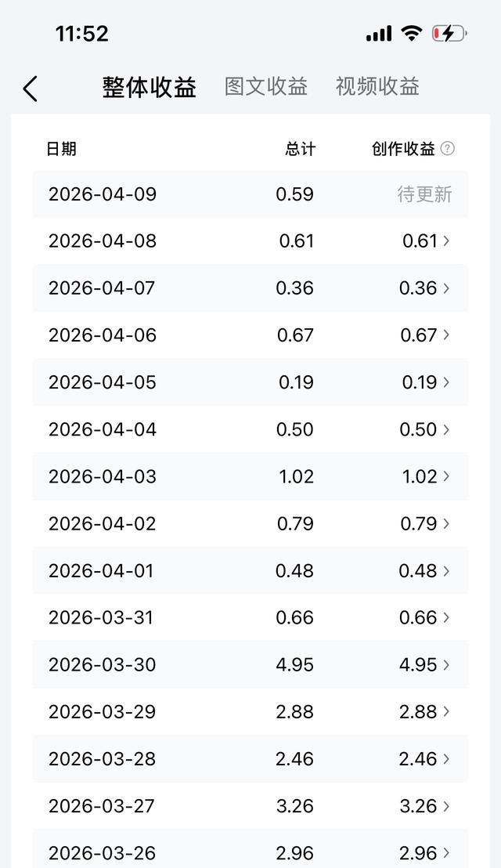Open the 2026-03-27 detail arrow

tap(446, 805)
